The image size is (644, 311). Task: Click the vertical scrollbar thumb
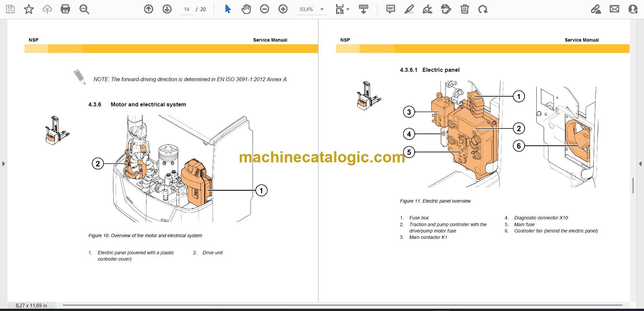click(633, 186)
